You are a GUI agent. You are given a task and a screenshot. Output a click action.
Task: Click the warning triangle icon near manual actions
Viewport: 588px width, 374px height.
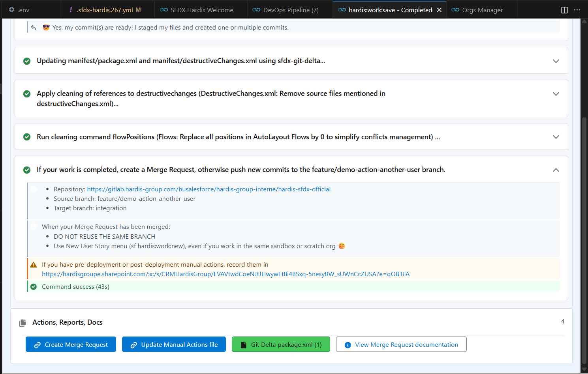pos(34,265)
